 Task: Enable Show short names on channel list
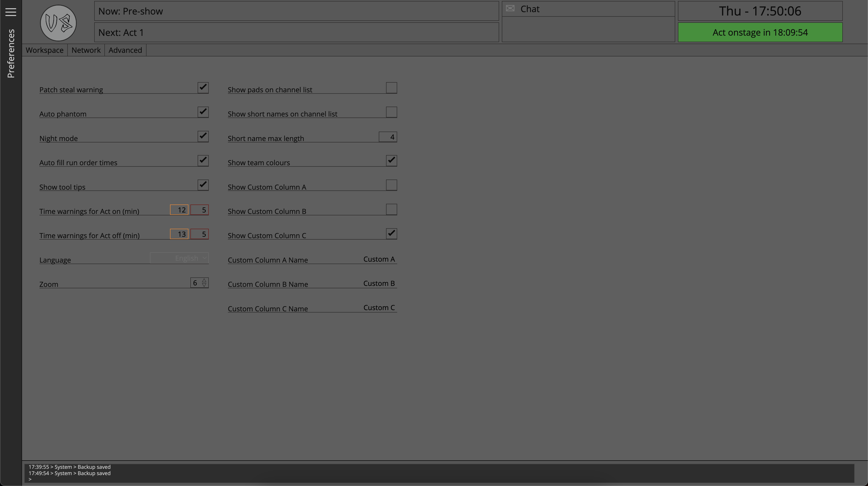(x=392, y=112)
